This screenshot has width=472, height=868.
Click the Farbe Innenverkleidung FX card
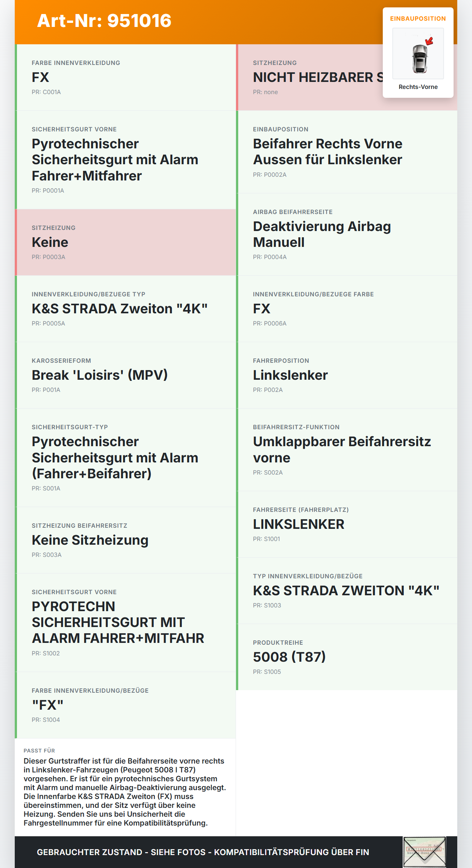pos(125,77)
